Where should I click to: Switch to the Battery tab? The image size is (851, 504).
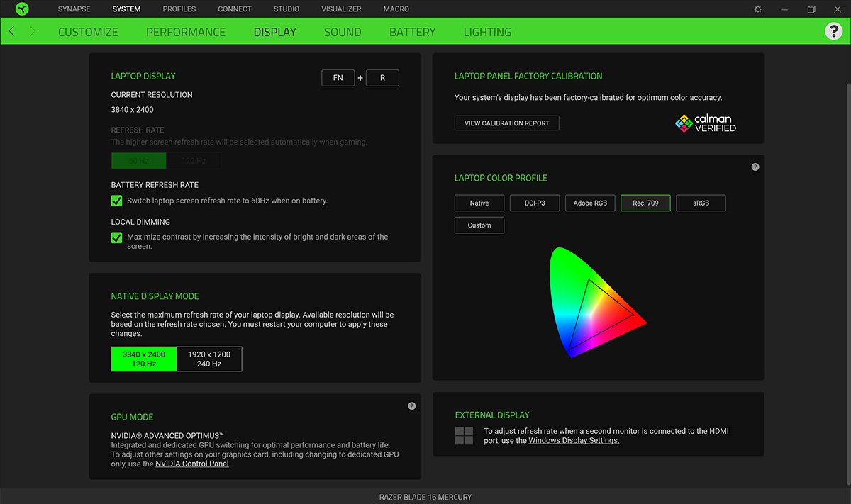click(x=412, y=32)
